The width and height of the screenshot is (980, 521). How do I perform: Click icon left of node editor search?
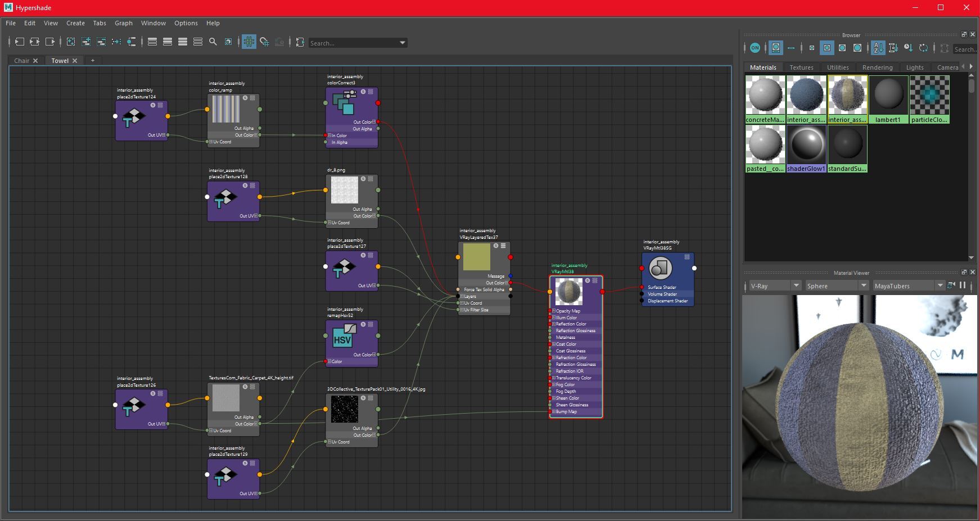300,42
